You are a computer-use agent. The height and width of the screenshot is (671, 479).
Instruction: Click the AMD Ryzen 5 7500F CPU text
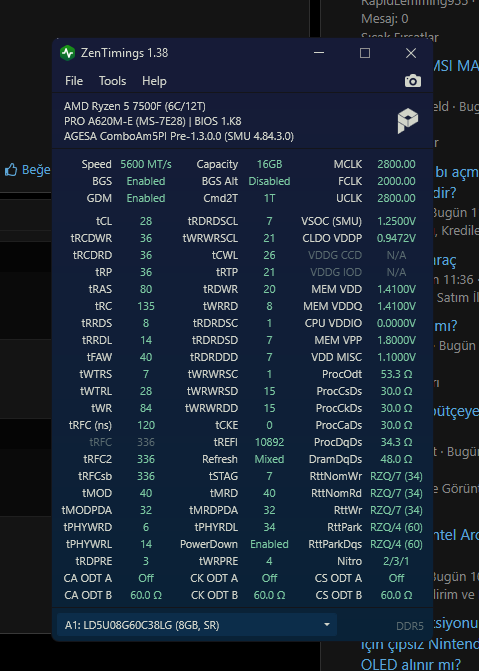(x=134, y=106)
